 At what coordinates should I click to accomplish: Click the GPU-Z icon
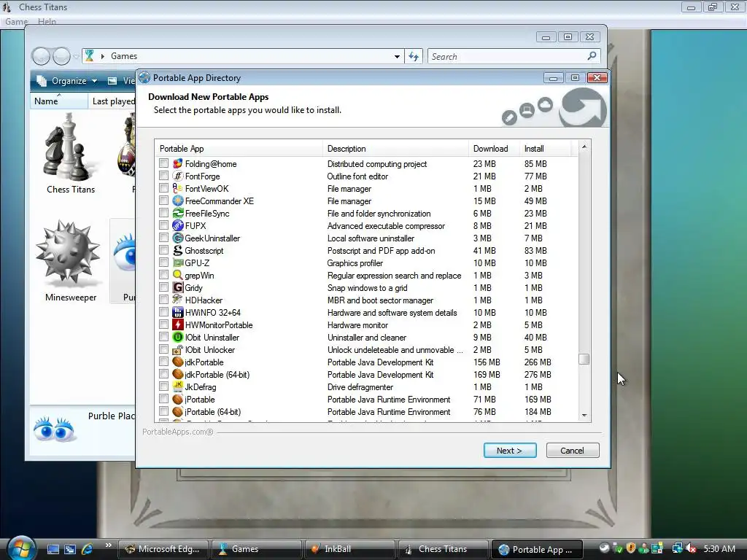coord(178,262)
